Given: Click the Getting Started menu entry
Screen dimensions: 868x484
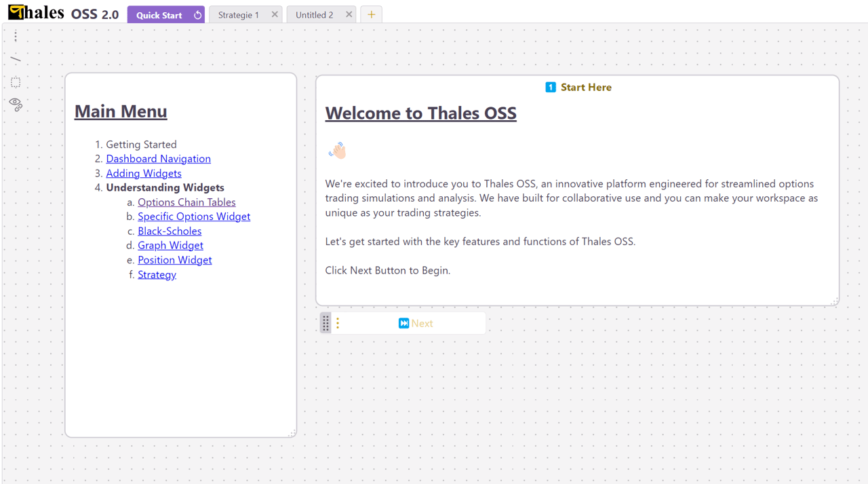Looking at the screenshot, I should (141, 145).
